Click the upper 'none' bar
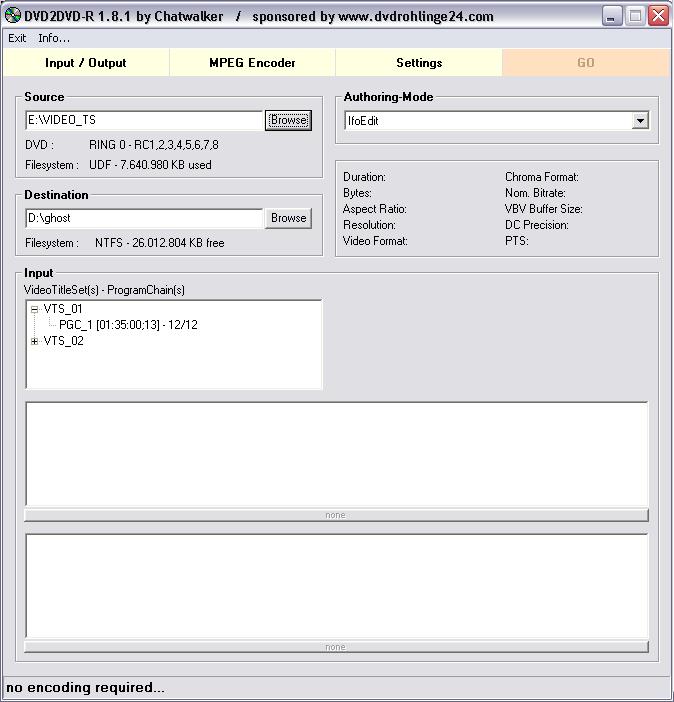The width and height of the screenshot is (674, 702). (336, 515)
